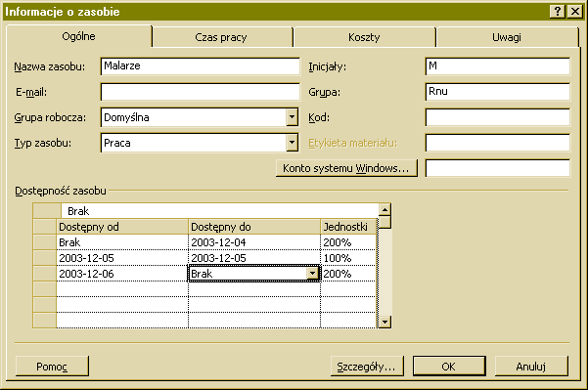Click 2003-12-05 in Dostępny od column

coord(122,258)
